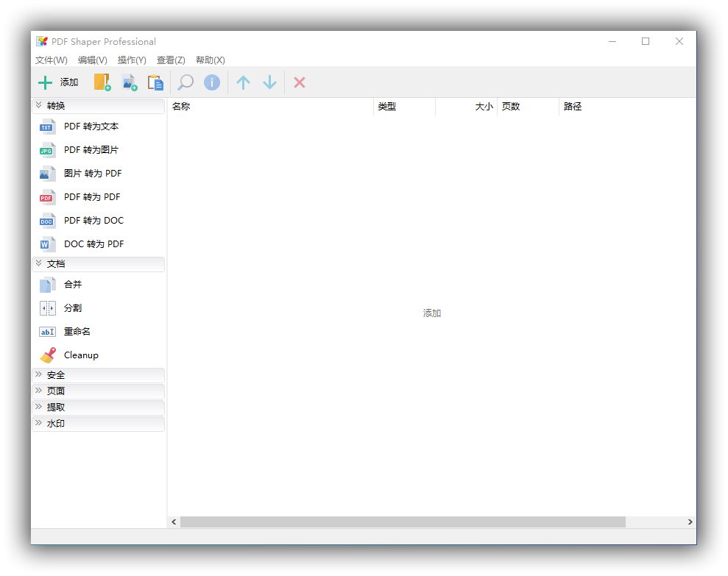Open DOC 转为 PDF converter

(x=99, y=244)
